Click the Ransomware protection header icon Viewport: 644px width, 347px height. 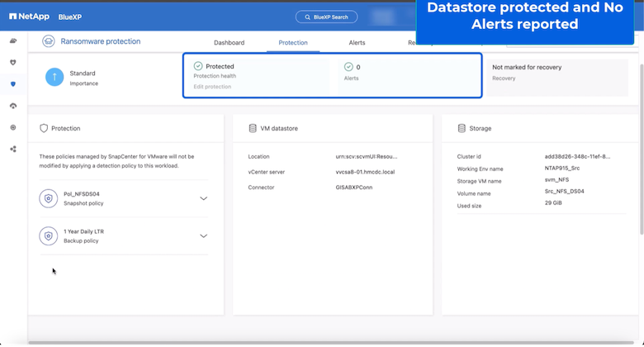point(49,41)
